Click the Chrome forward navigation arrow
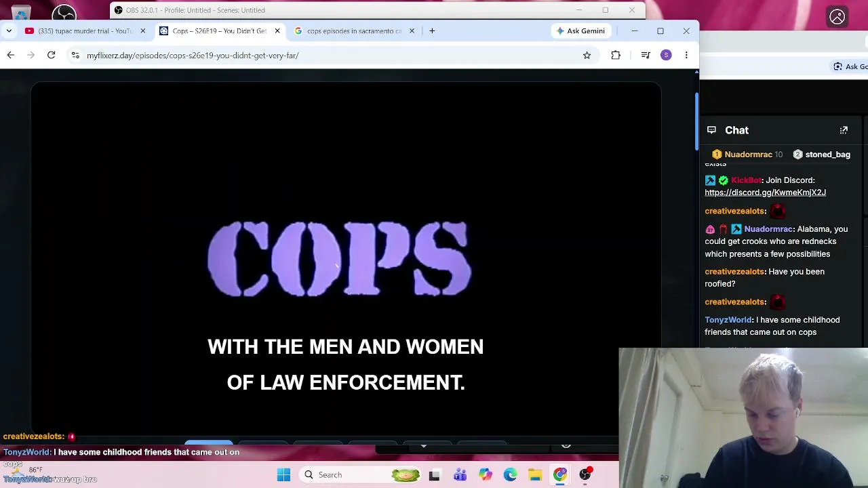This screenshot has width=868, height=488. [31, 55]
